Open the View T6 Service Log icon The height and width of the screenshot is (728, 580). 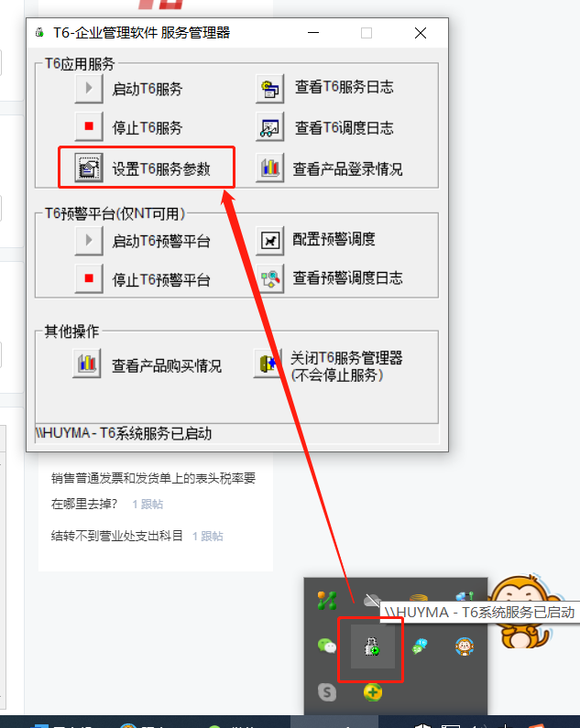point(270,88)
